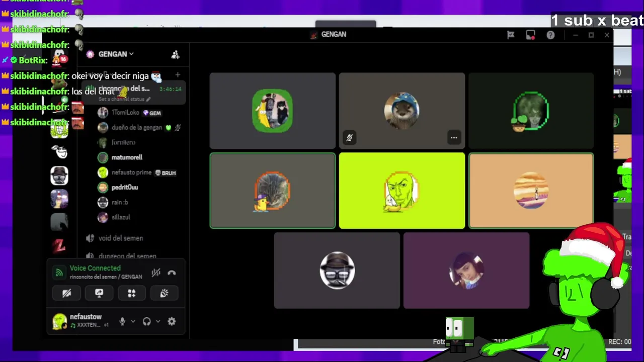Open the voice connection signal icon

click(59, 273)
